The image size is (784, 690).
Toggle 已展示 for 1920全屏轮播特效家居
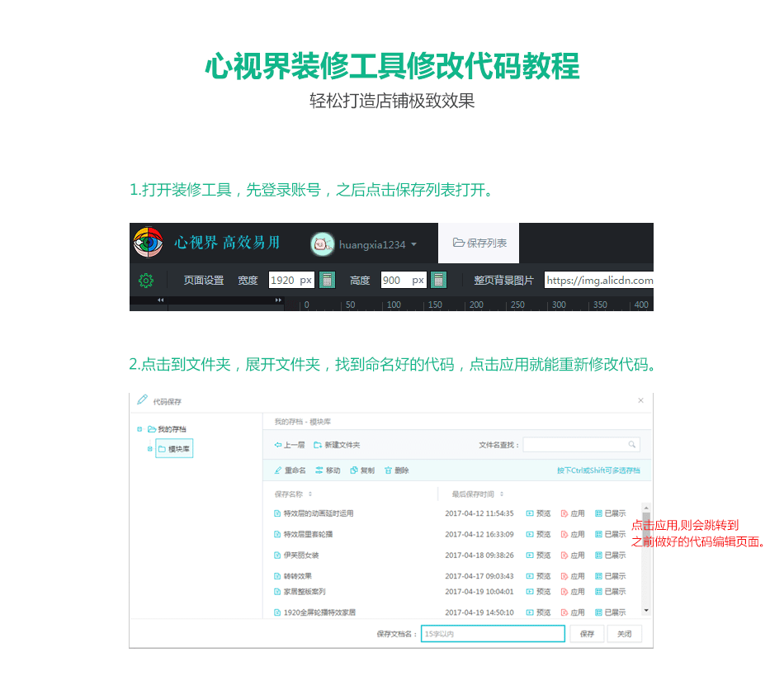611,612
